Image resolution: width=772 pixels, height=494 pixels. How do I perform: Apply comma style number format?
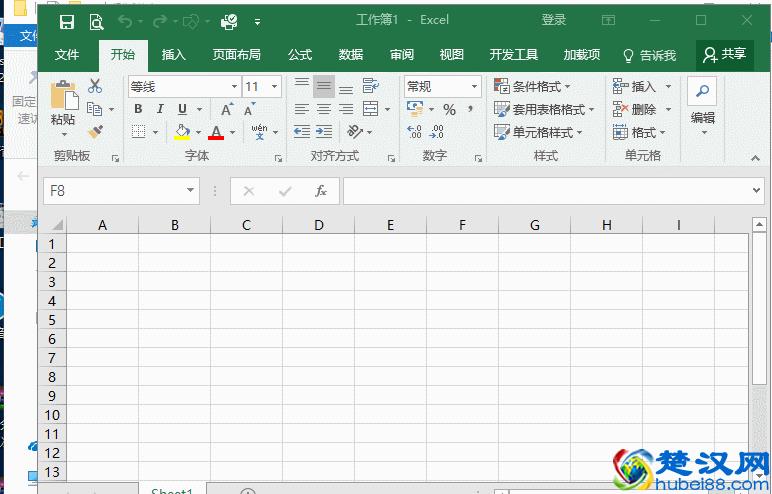click(x=471, y=109)
